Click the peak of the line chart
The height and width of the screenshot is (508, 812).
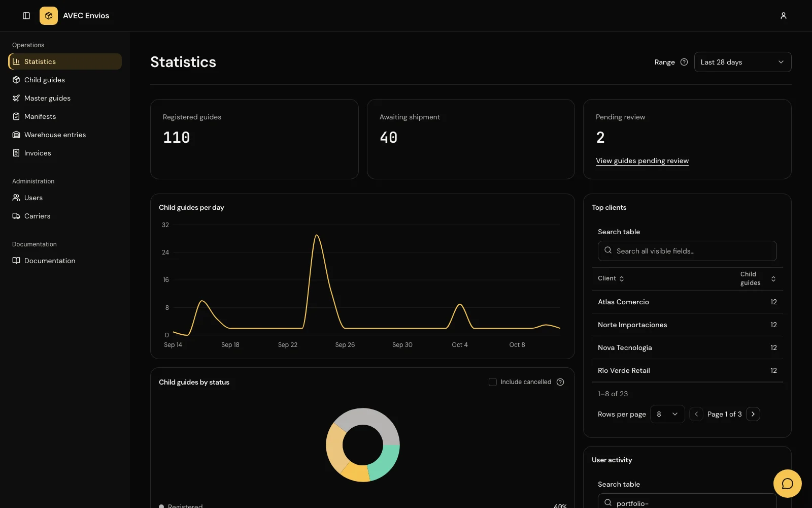point(317,235)
